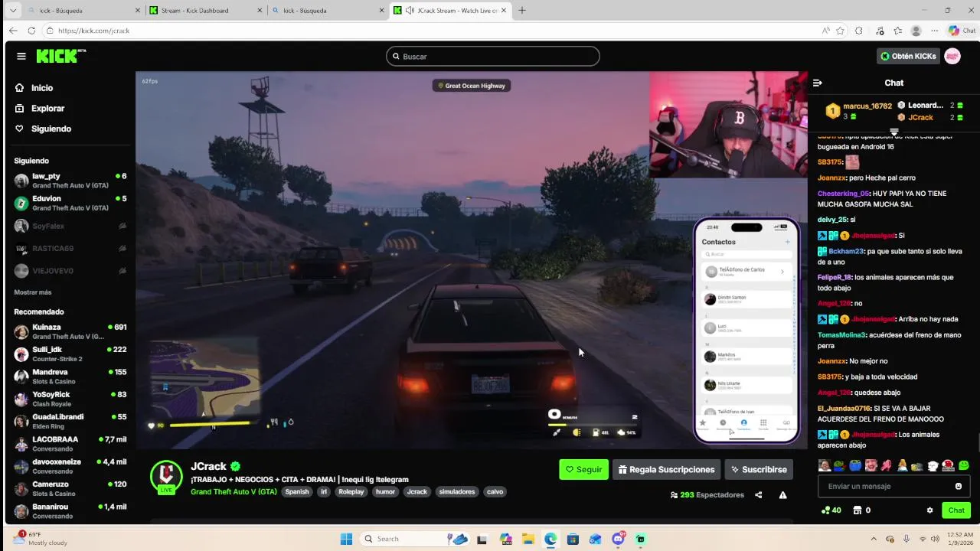The width and height of the screenshot is (980, 551).
Task: Switch to the first kick - Búsqueda tab
Action: 84,11
